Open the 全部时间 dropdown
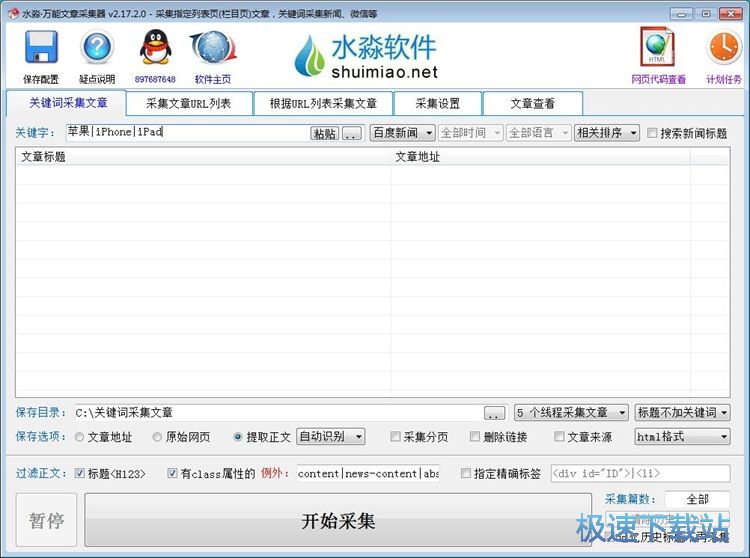 (x=470, y=132)
